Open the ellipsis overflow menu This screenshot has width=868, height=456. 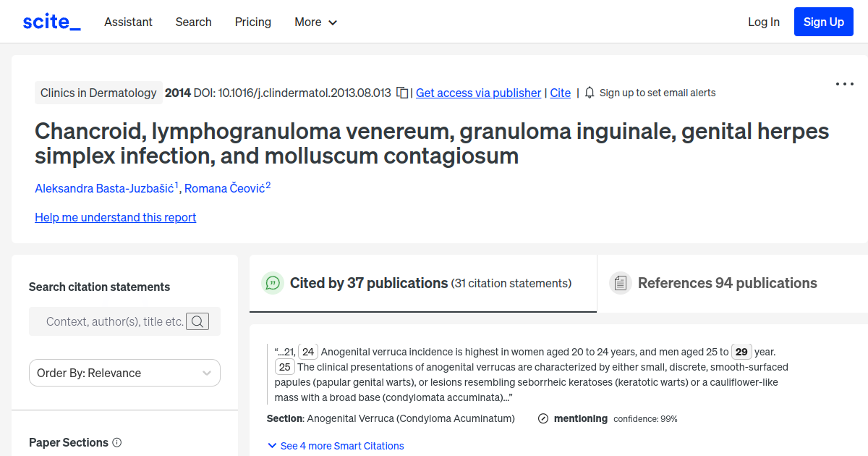(x=844, y=84)
